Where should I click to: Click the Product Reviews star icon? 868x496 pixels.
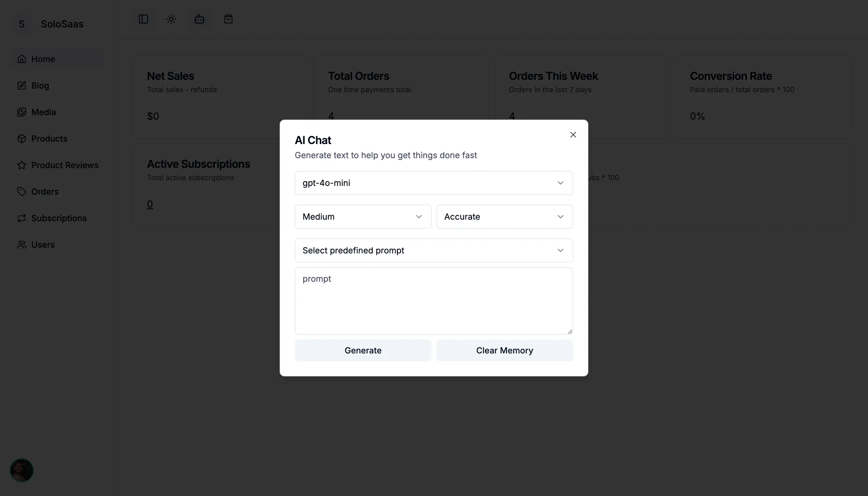click(22, 165)
